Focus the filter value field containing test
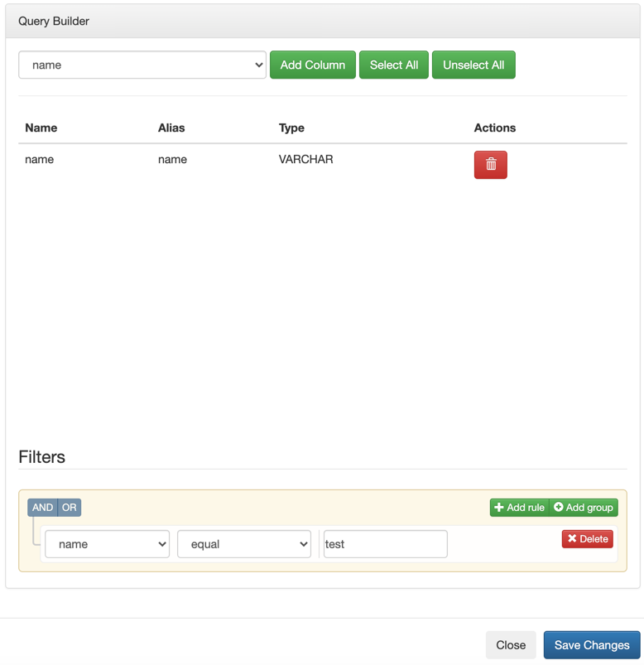 tap(386, 544)
